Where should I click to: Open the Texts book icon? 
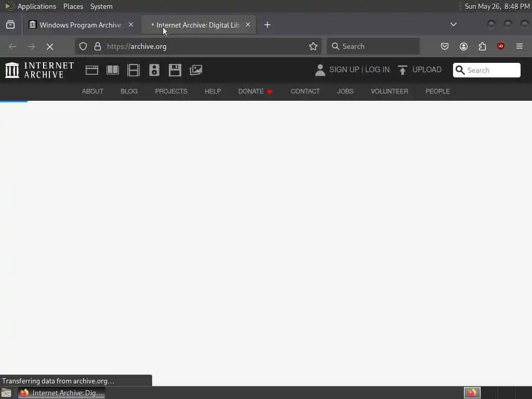point(113,70)
